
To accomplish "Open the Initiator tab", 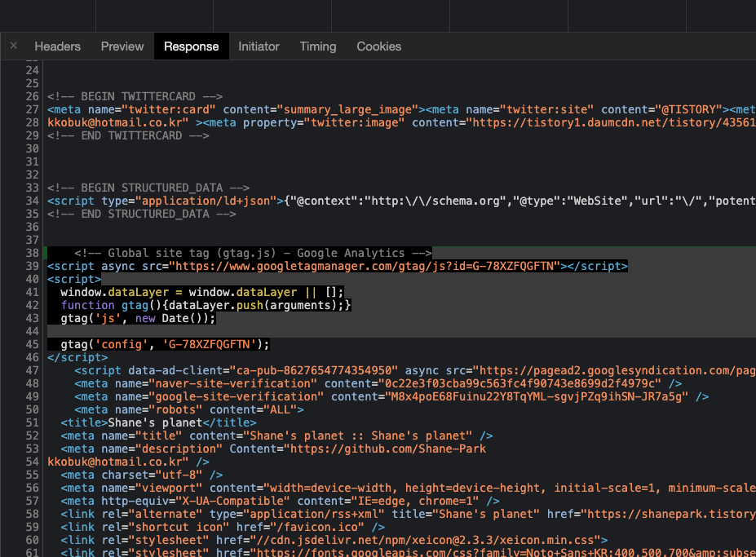I will 259,46.
